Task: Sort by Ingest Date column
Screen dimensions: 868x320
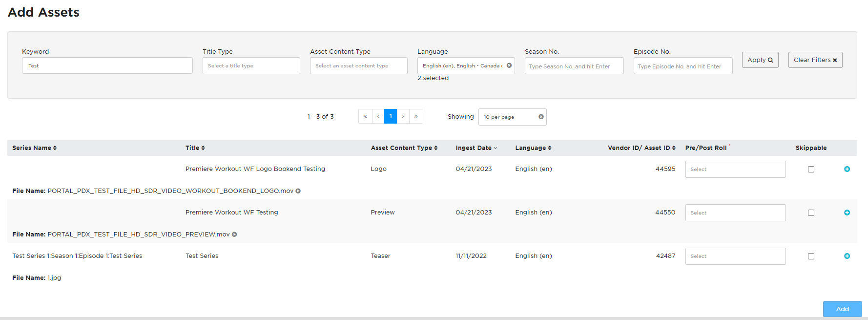Action: tap(476, 148)
